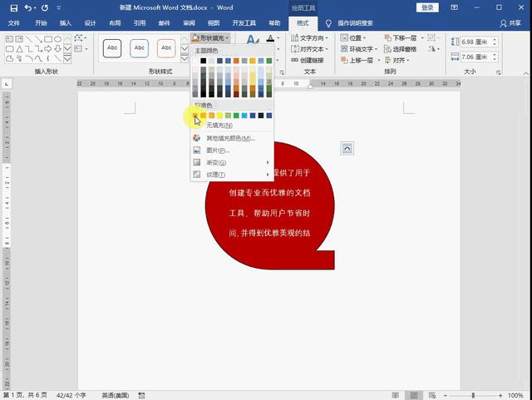This screenshot has height=400, width=532.
Task: Open the 视图 ribbon tab
Action: click(x=214, y=23)
